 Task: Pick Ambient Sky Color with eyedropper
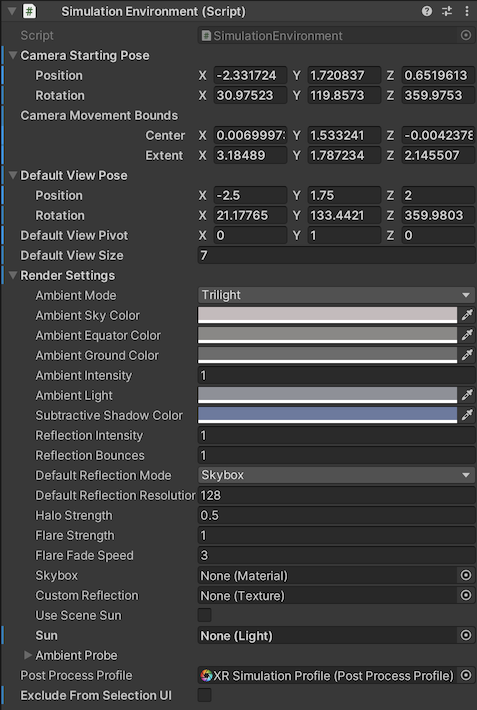pos(467,315)
